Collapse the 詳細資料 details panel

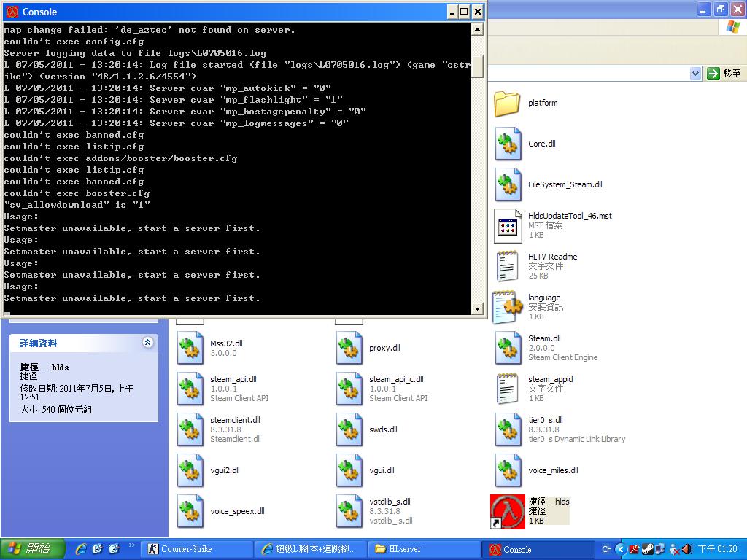click(147, 342)
